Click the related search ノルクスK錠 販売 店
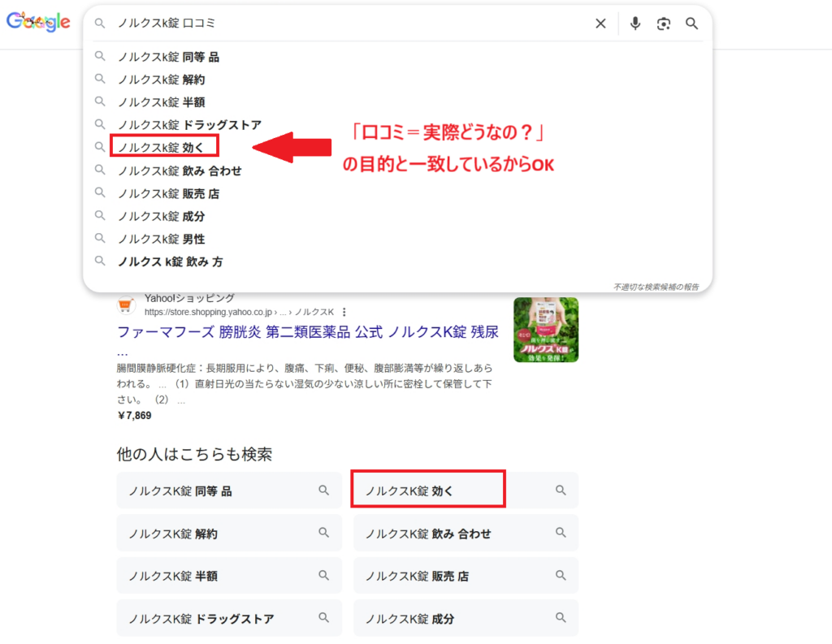832x644 pixels. click(417, 576)
